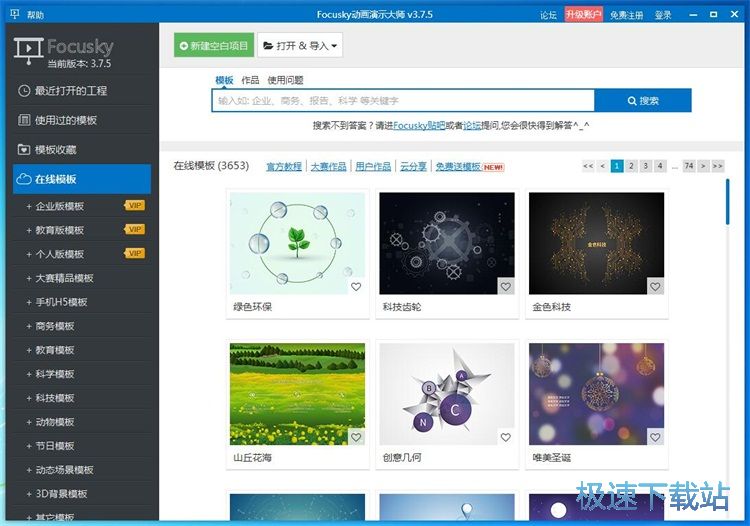Expand the 个人版模板 category
Viewport: 750px width, 526px height.
click(29, 254)
